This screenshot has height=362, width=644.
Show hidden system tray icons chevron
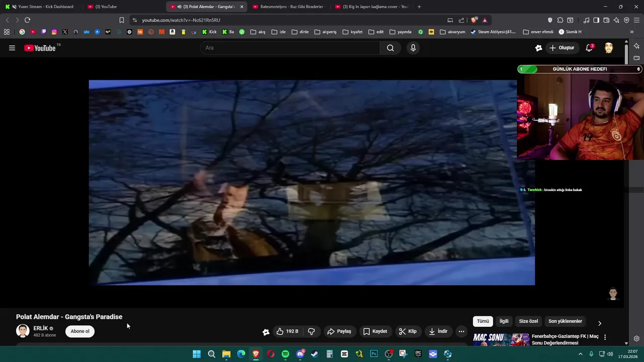tap(580, 354)
